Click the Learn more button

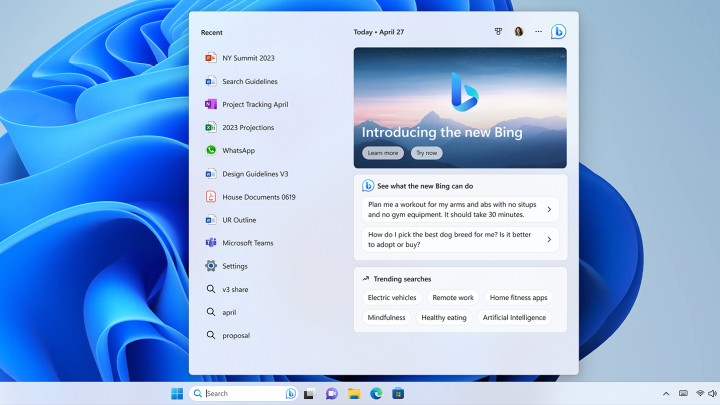[x=383, y=153]
